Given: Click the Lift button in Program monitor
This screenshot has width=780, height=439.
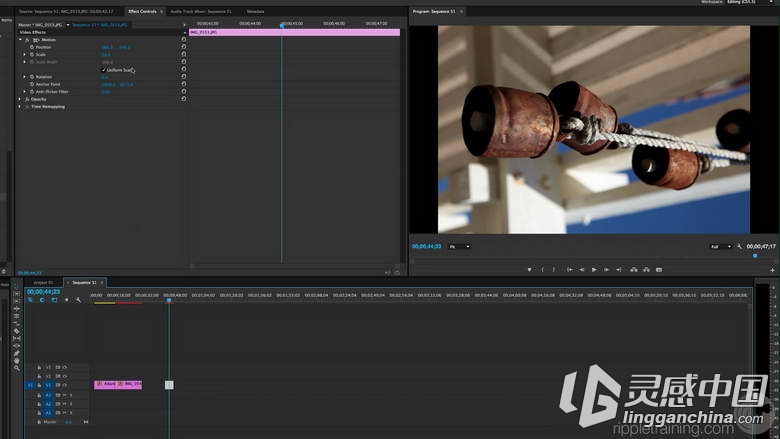Looking at the screenshot, I should 634,269.
